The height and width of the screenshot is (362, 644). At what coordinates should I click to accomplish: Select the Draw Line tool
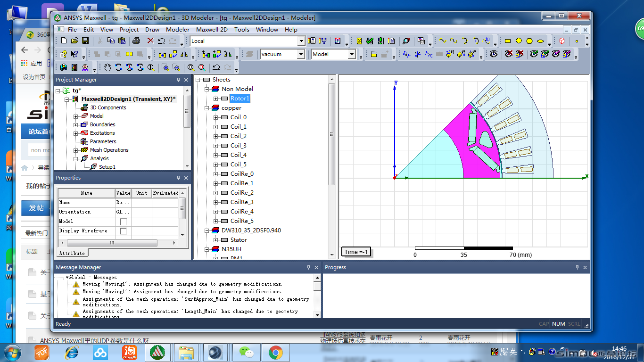[x=443, y=41]
